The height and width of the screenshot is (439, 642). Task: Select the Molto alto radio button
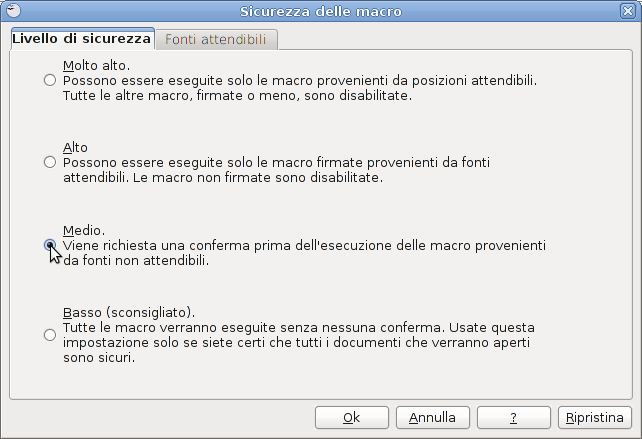click(50, 80)
